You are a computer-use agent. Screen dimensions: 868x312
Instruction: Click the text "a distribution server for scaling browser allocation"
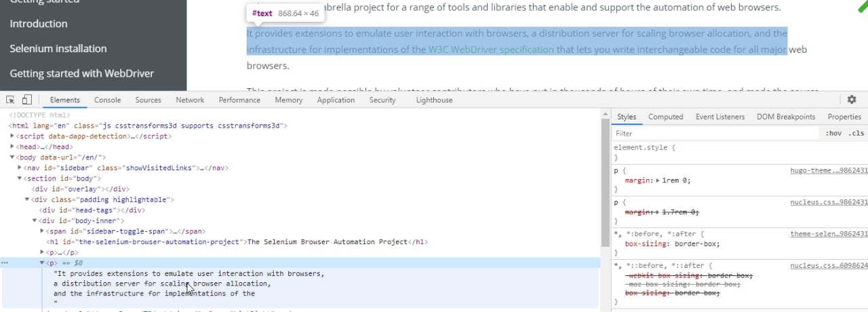tap(161, 284)
